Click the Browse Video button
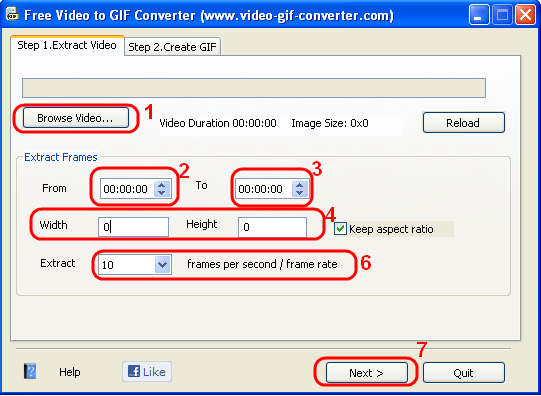This screenshot has width=541, height=396. [x=76, y=118]
